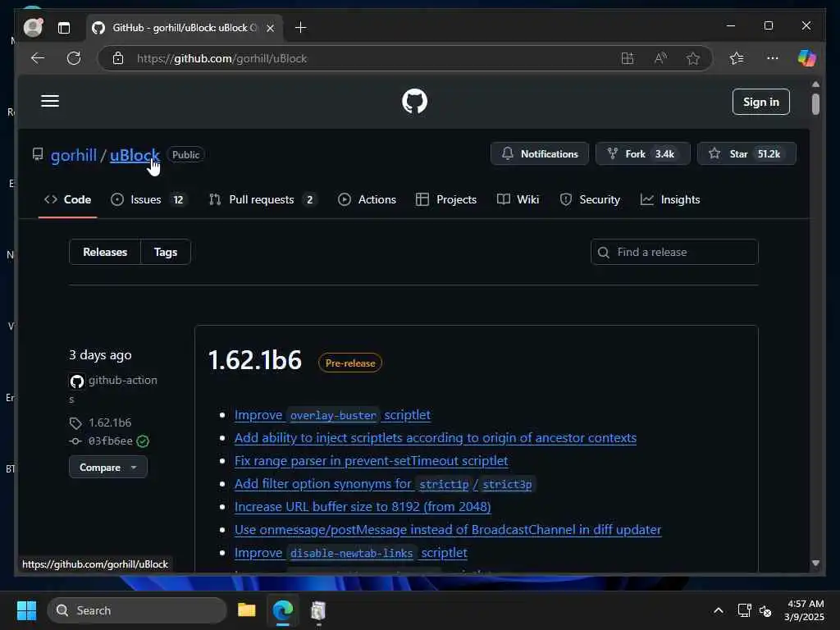The width and height of the screenshot is (840, 630).
Task: Focus the Find a release search field
Action: 674,252
